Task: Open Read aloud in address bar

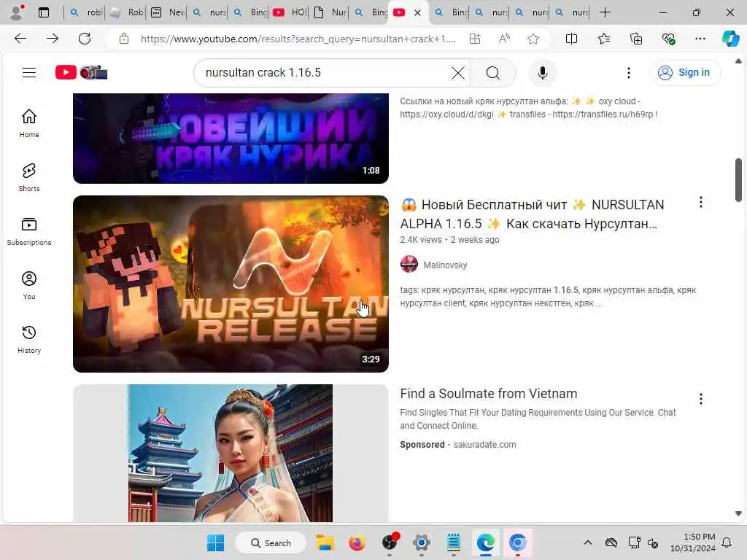Action: (504, 39)
